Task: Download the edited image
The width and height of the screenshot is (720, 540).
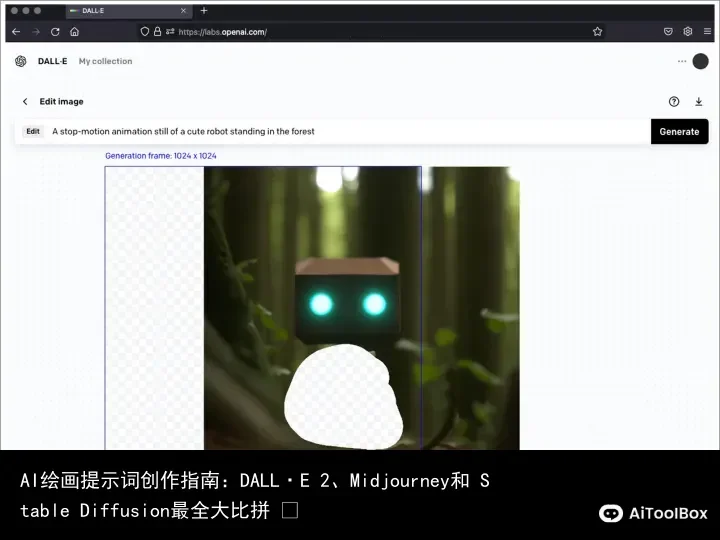Action: tap(698, 101)
